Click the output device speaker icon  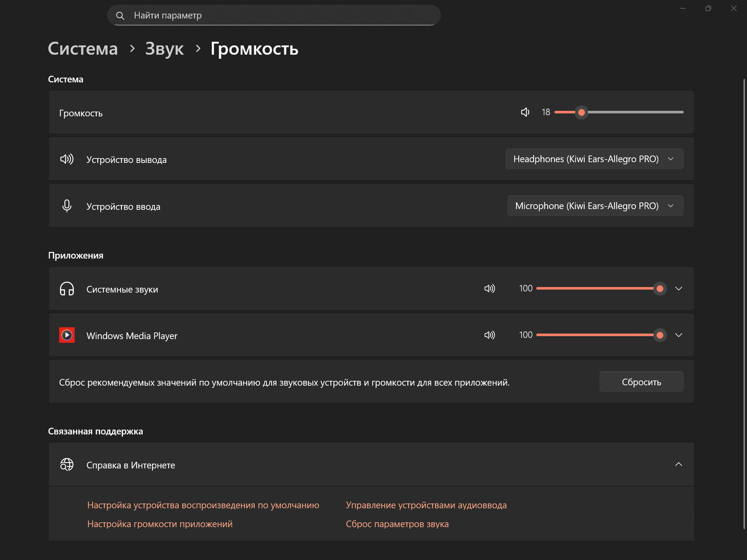(x=67, y=159)
